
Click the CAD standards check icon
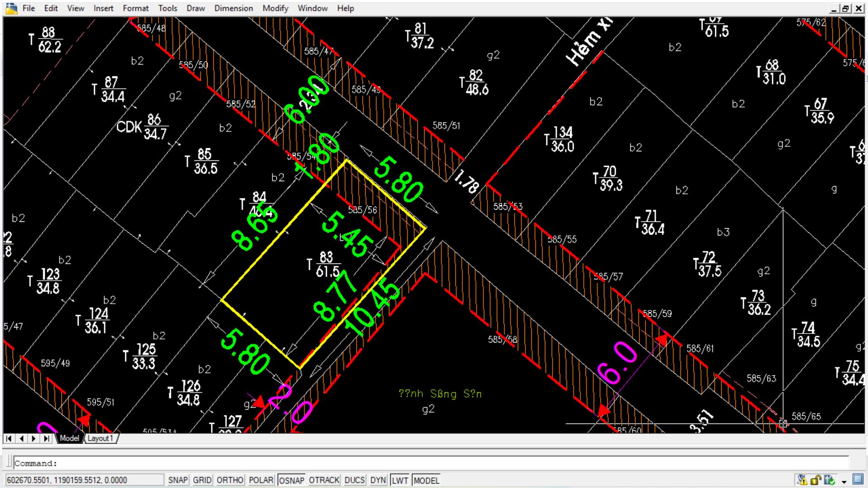830,480
